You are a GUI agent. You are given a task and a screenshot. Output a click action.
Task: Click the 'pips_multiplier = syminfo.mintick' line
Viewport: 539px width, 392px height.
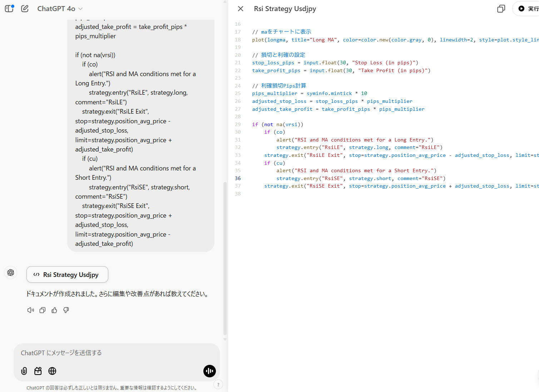(x=310, y=93)
